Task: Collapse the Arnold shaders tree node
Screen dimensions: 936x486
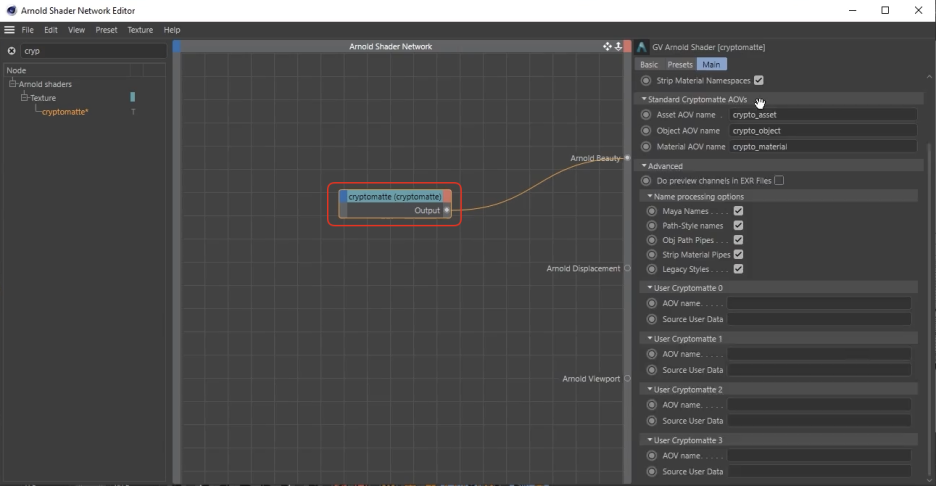Action: click(x=12, y=84)
